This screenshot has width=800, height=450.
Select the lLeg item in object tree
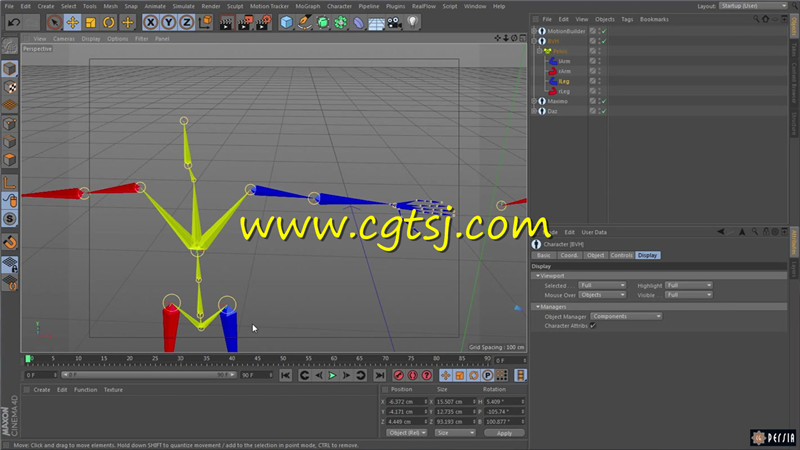(563, 81)
